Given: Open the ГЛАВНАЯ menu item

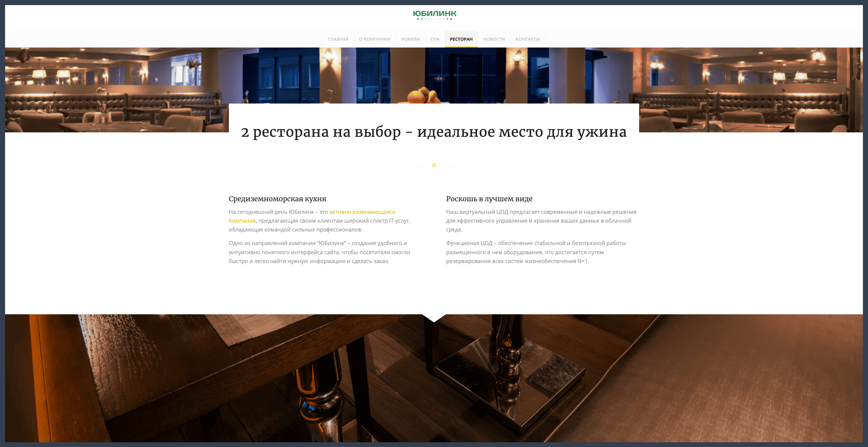Looking at the screenshot, I should coord(338,39).
